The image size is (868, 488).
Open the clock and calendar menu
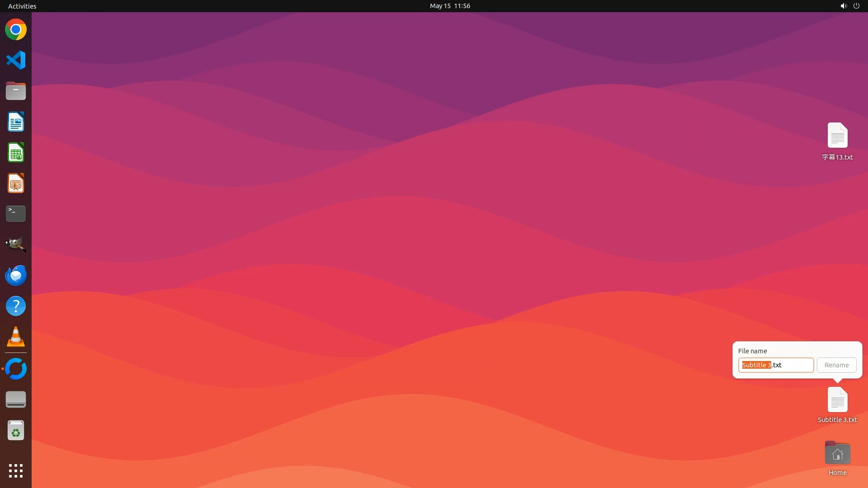point(450,6)
